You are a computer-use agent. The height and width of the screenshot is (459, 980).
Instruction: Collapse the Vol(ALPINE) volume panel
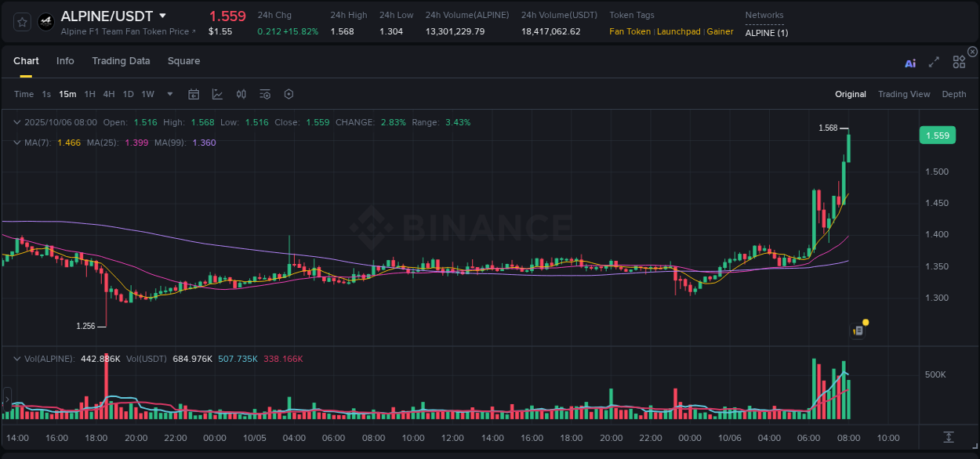(x=16, y=357)
